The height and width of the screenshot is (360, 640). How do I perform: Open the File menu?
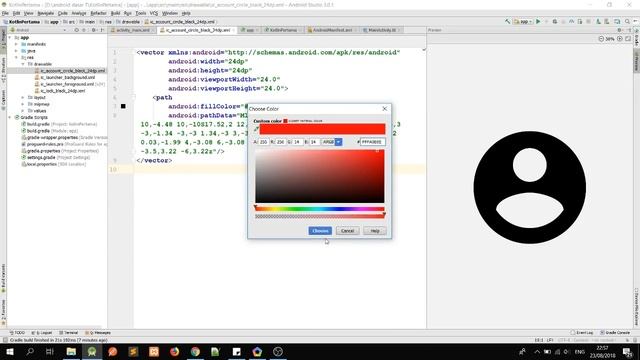(5, 13)
